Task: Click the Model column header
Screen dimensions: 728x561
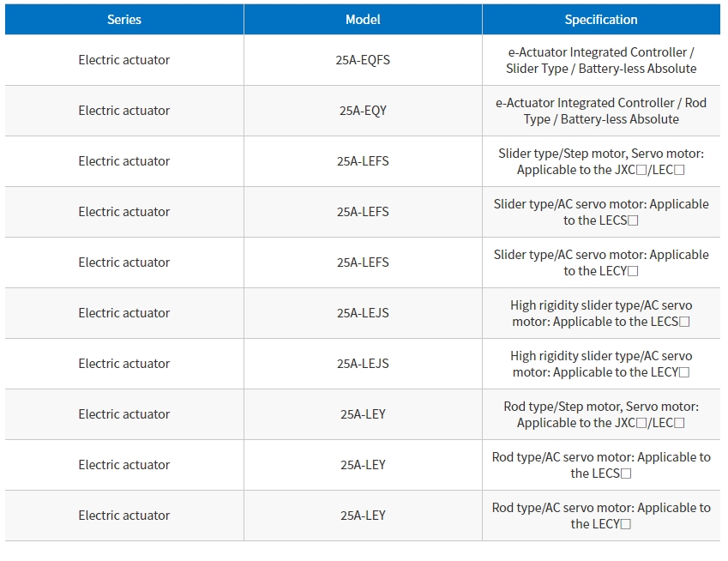Action: coord(363,20)
